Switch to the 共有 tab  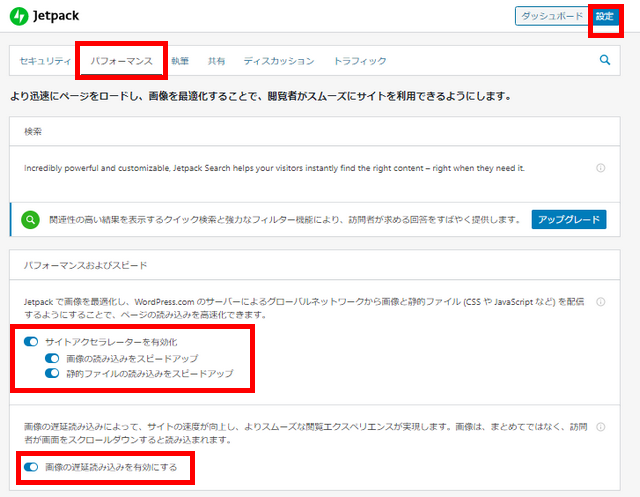[x=216, y=61]
